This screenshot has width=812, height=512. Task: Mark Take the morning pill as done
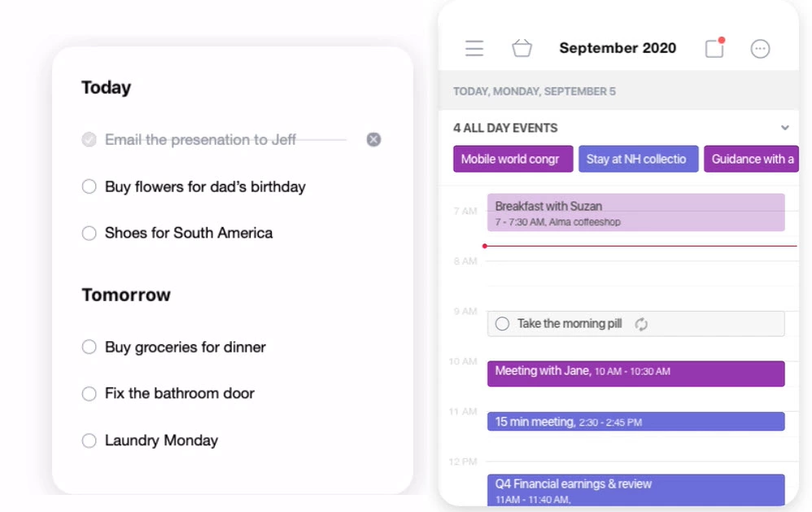(x=502, y=324)
